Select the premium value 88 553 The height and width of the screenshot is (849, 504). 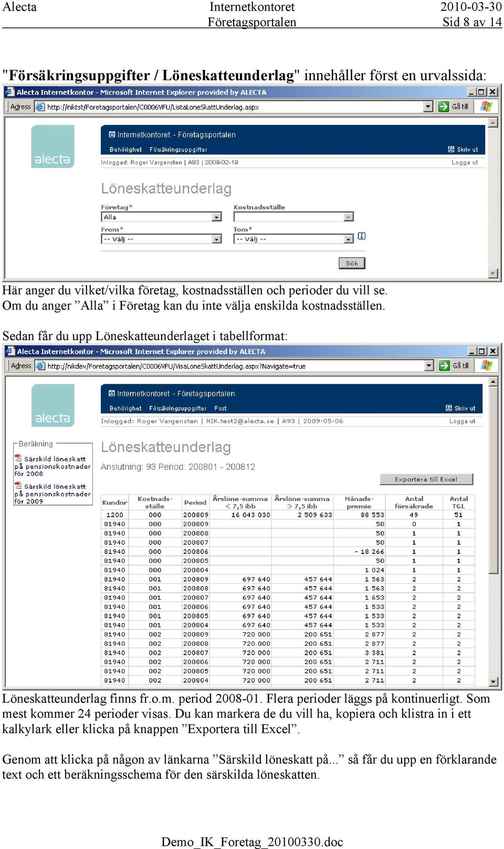(x=372, y=515)
